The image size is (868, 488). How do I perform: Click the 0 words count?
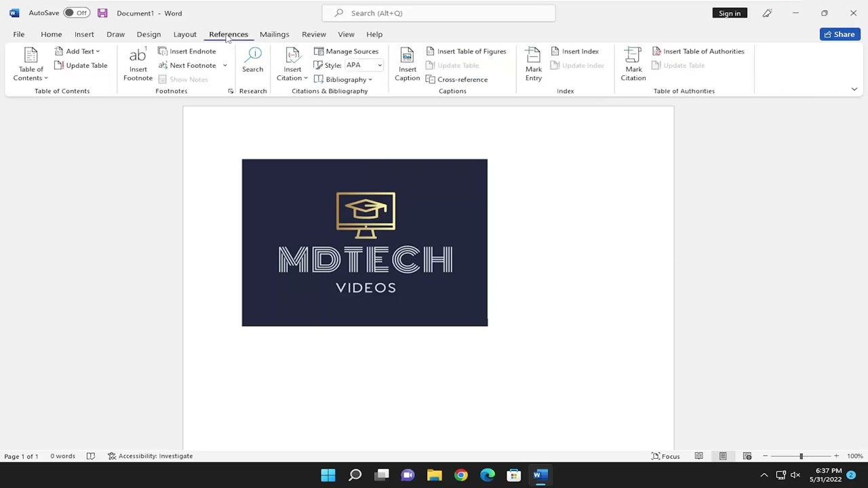pos(62,456)
